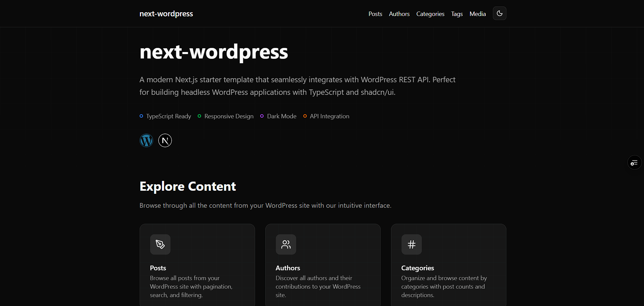Image resolution: width=644 pixels, height=306 pixels.
Task: Click the users icon on the Authors card
Action: pos(286,244)
